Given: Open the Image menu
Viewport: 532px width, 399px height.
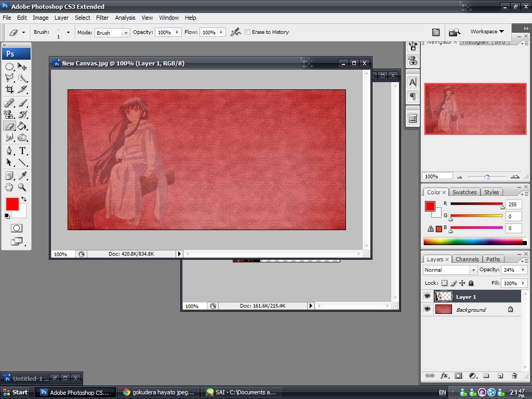Looking at the screenshot, I should 41,18.
